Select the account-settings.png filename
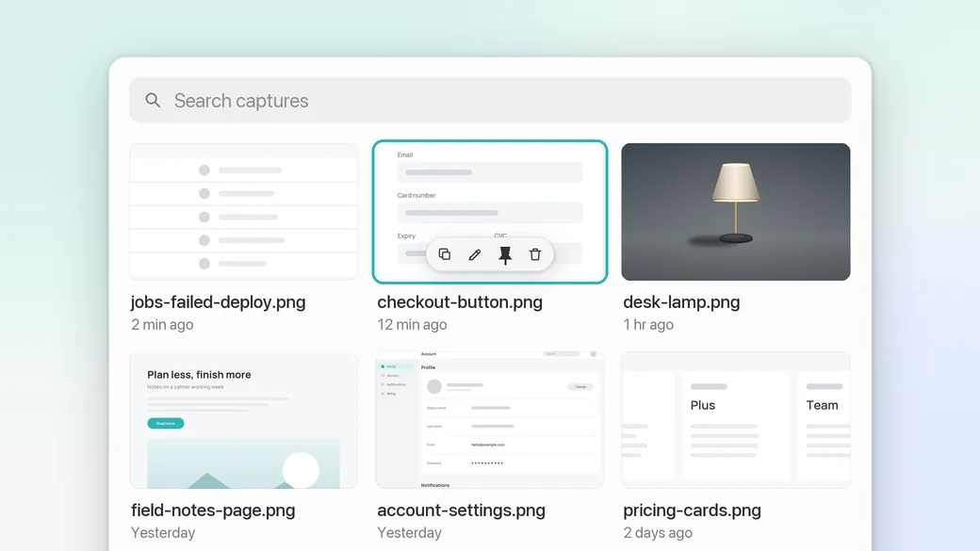The height and width of the screenshot is (551, 980). (461, 510)
